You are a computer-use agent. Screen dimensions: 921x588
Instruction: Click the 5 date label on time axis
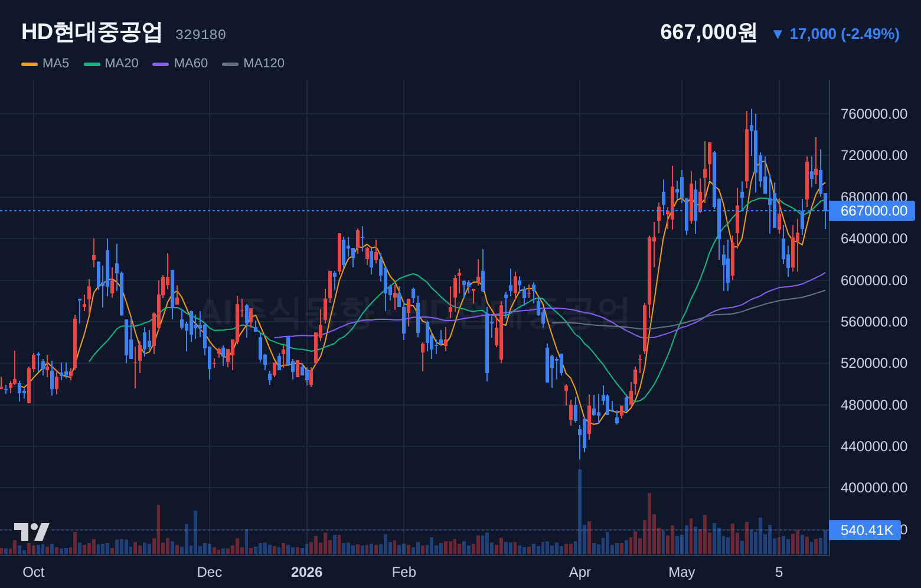pos(779,572)
